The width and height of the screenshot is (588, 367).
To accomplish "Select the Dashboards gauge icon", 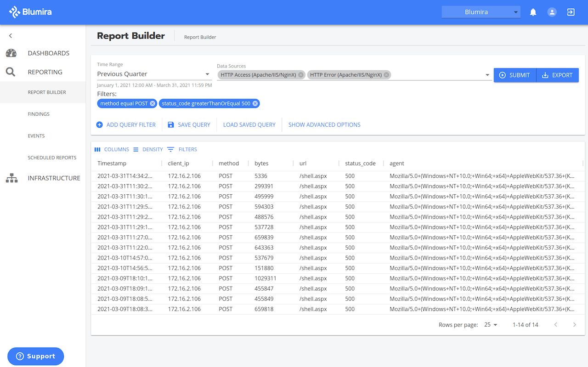I will (11, 53).
